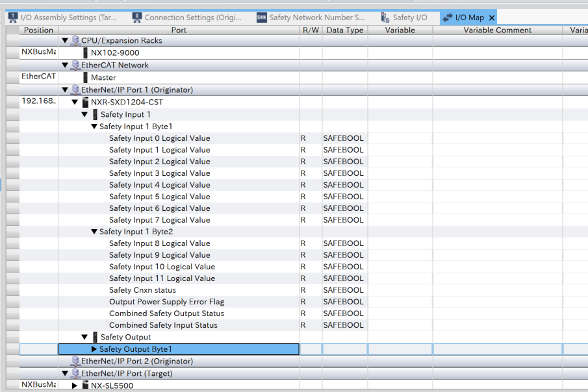The image size is (588, 392).
Task: Collapse the NXR-SXD1204-CST device node
Action: tap(75, 102)
